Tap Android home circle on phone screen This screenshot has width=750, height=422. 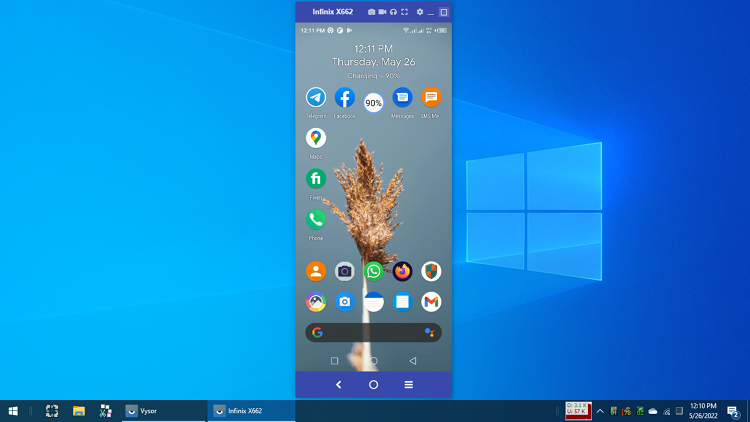[x=374, y=361]
